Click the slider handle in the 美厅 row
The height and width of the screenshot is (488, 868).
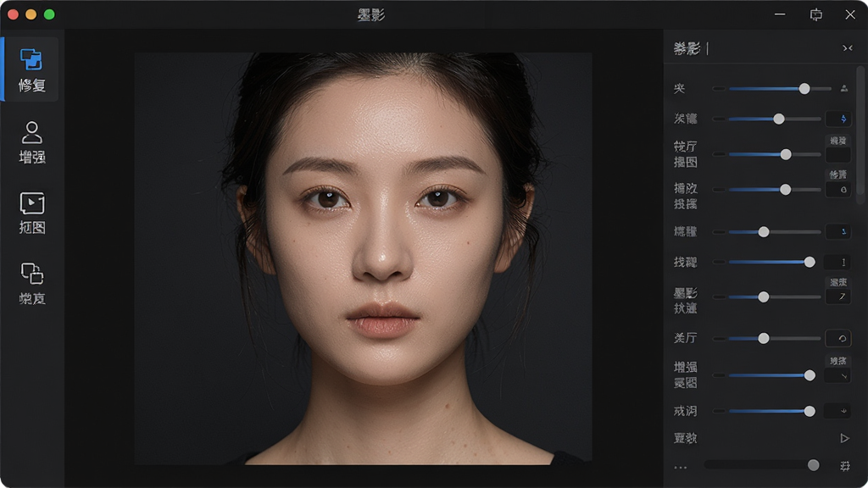pyautogui.click(x=764, y=338)
